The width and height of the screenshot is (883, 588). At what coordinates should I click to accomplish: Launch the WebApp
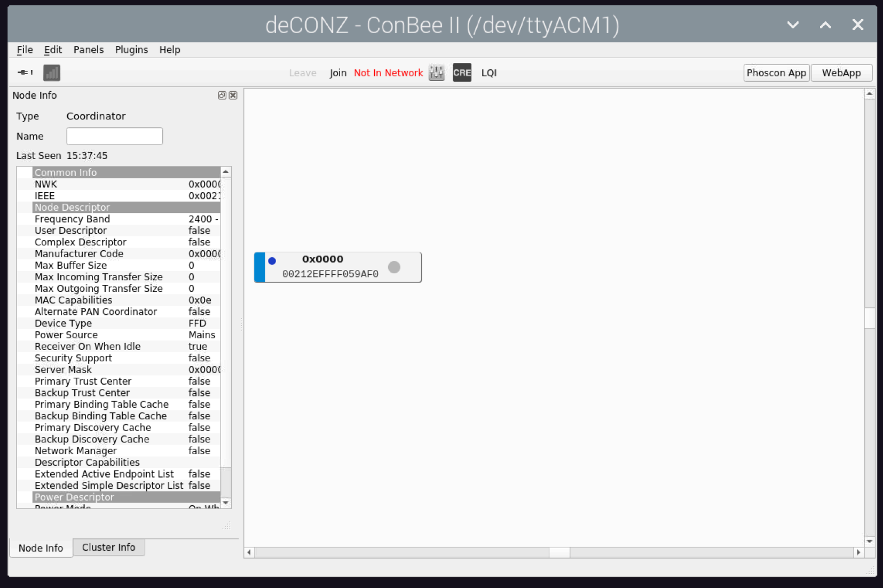coord(841,73)
